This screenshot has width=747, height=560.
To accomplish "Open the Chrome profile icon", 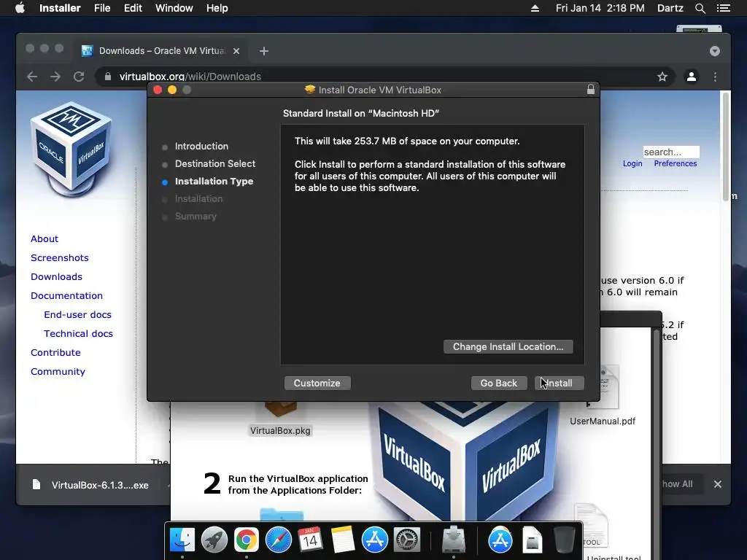I will (x=692, y=77).
